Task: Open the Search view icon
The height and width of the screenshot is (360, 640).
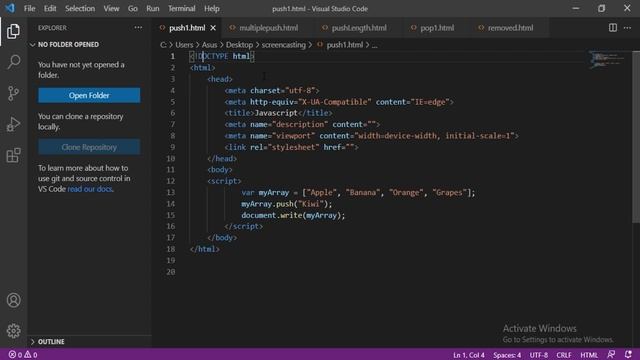Action: (x=13, y=62)
